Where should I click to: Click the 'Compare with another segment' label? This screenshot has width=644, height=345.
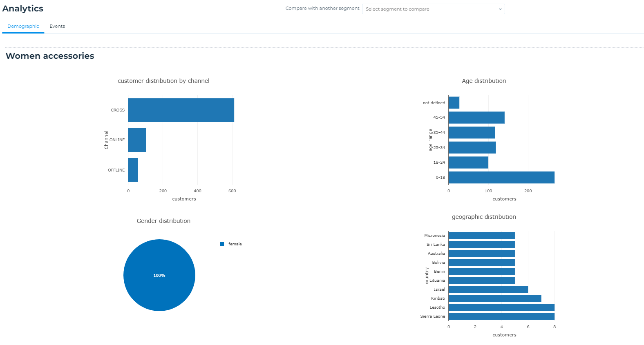322,8
